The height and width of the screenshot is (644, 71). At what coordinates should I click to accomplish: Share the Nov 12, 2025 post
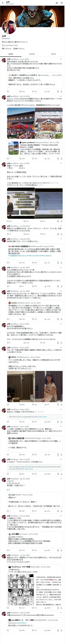[x=61, y=159]
